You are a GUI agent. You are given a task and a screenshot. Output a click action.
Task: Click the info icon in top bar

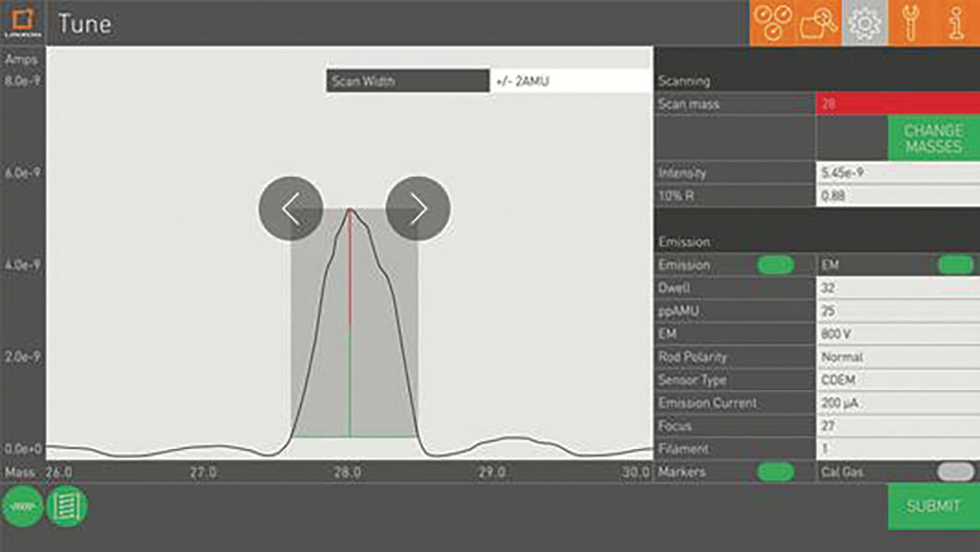click(x=956, y=23)
